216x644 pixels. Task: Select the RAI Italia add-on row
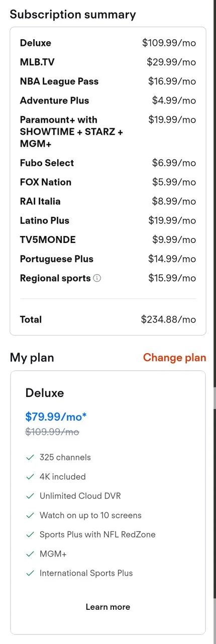(x=108, y=201)
